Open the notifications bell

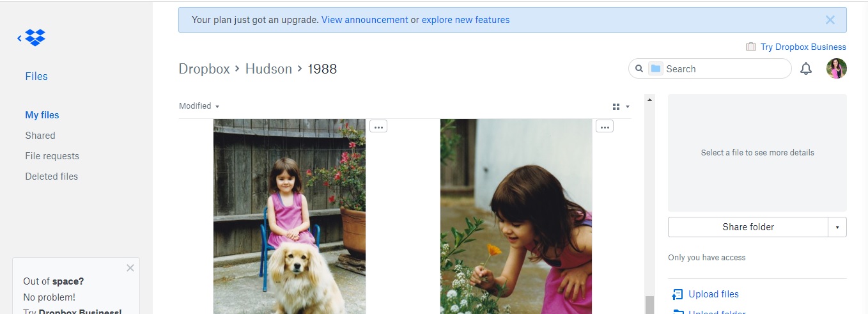(x=806, y=68)
